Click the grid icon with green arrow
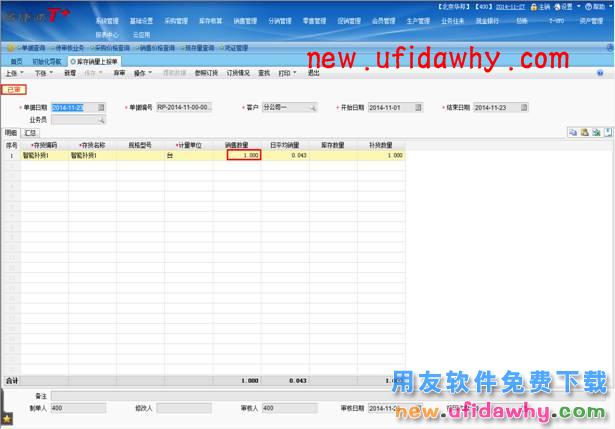The width and height of the screenshot is (615, 429). tap(597, 133)
